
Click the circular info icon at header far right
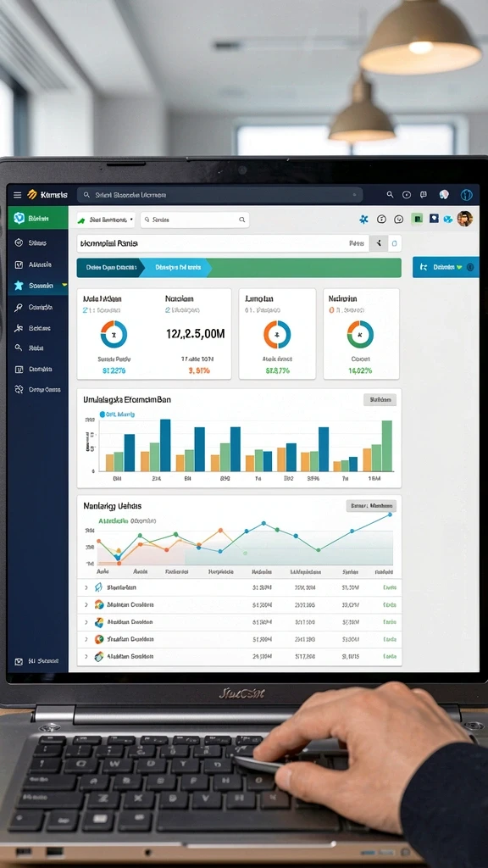tap(467, 195)
